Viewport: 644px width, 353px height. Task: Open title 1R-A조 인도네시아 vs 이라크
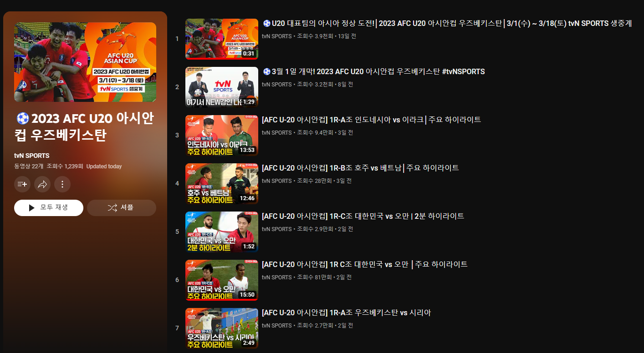pyautogui.click(x=371, y=120)
